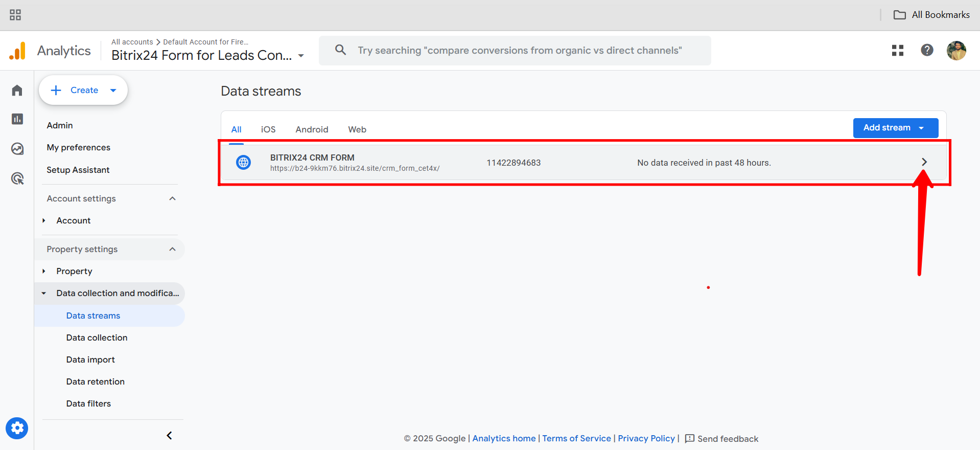Screen dimensions: 980x450
Task: Open the Help question mark icon
Action: point(927,50)
